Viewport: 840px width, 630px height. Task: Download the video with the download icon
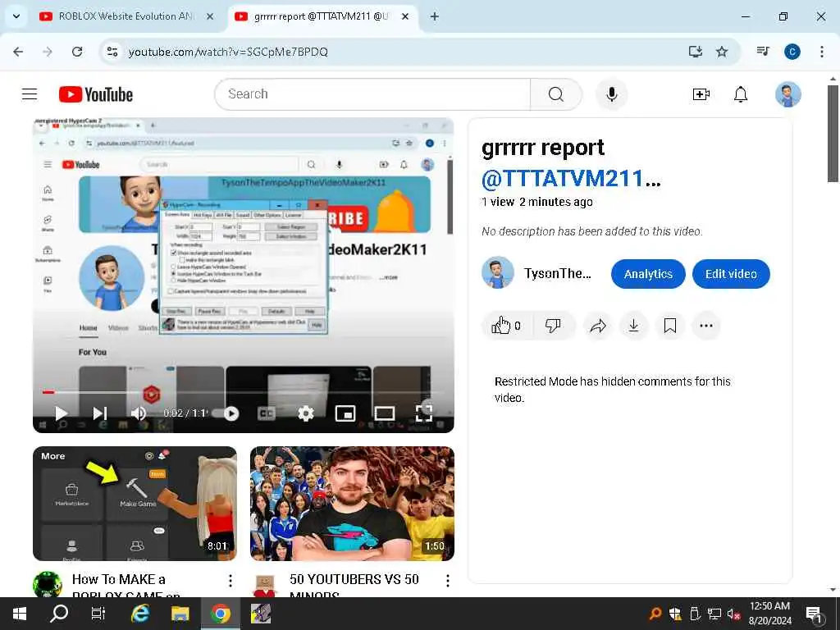(x=633, y=325)
